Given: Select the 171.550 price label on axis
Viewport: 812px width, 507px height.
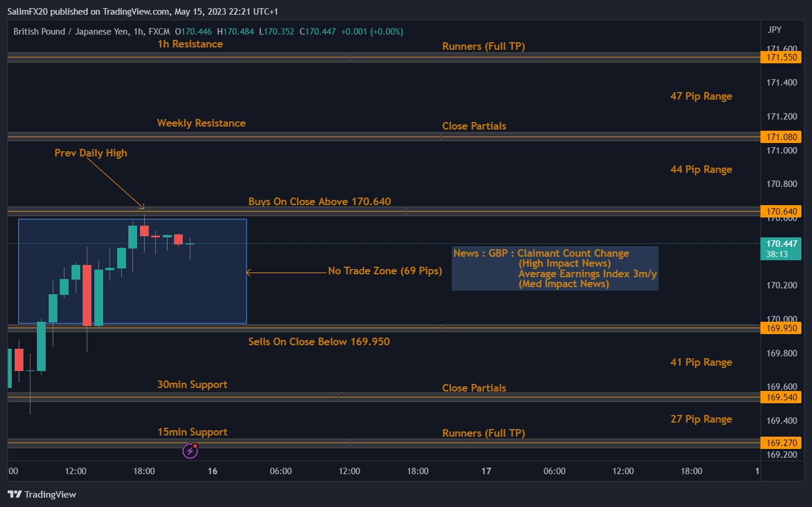Looking at the screenshot, I should 777,57.
